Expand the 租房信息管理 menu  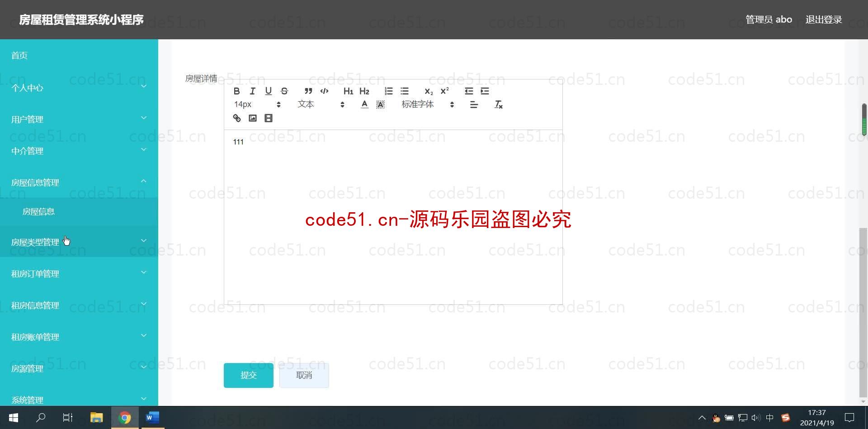[x=79, y=305]
